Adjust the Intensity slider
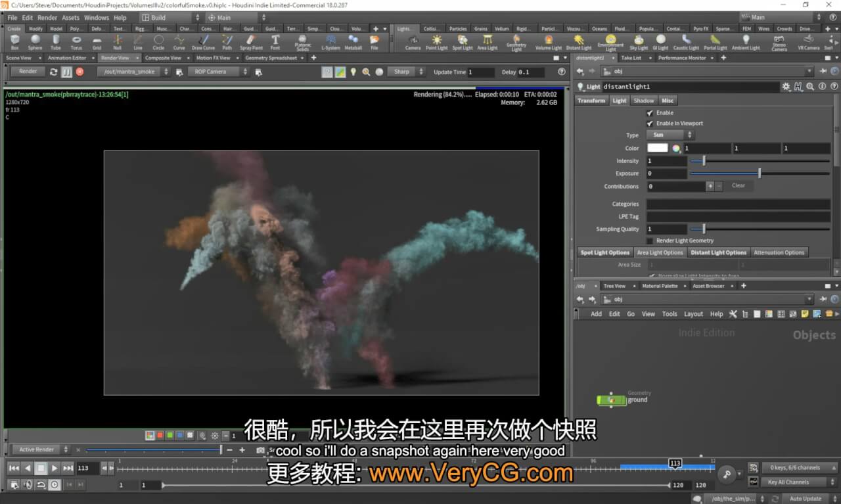The width and height of the screenshot is (841, 504). click(760, 161)
